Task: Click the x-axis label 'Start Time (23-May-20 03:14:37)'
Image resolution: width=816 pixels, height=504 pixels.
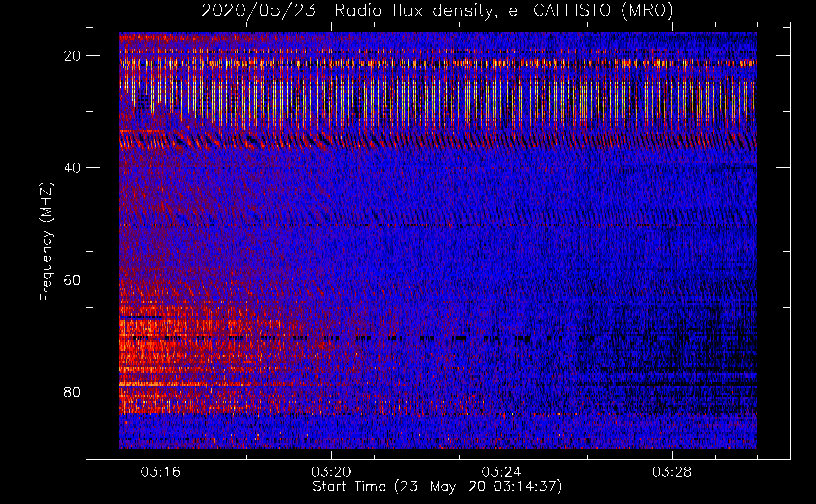Action: tap(437, 487)
